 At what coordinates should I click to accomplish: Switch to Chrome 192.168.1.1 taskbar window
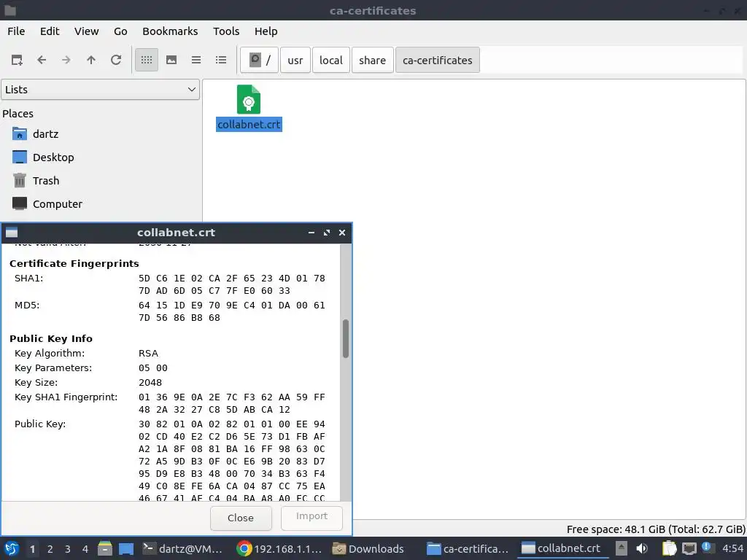coord(279,548)
